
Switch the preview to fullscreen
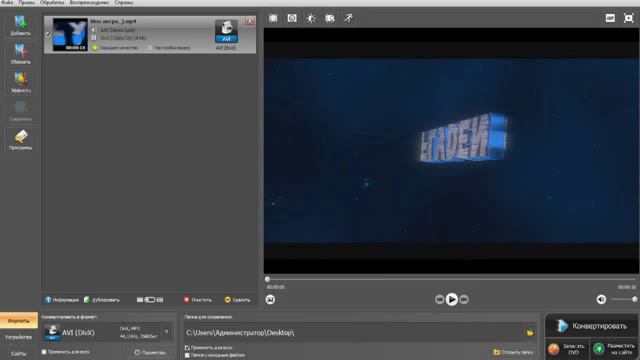click(x=629, y=18)
